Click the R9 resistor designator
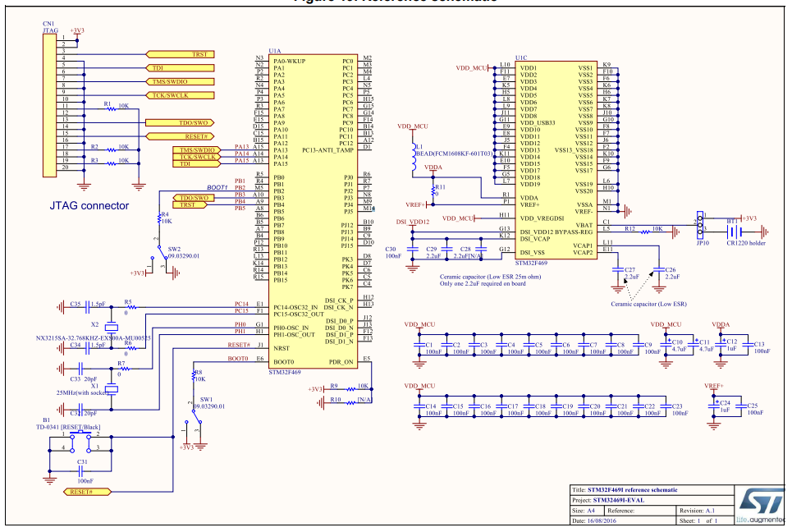The image size is (792, 532). coord(334,386)
